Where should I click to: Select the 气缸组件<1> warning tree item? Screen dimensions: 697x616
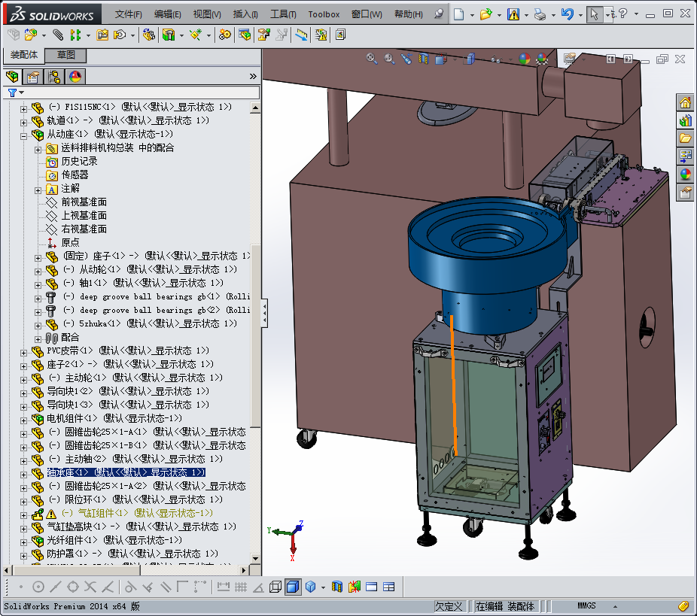[137, 514]
